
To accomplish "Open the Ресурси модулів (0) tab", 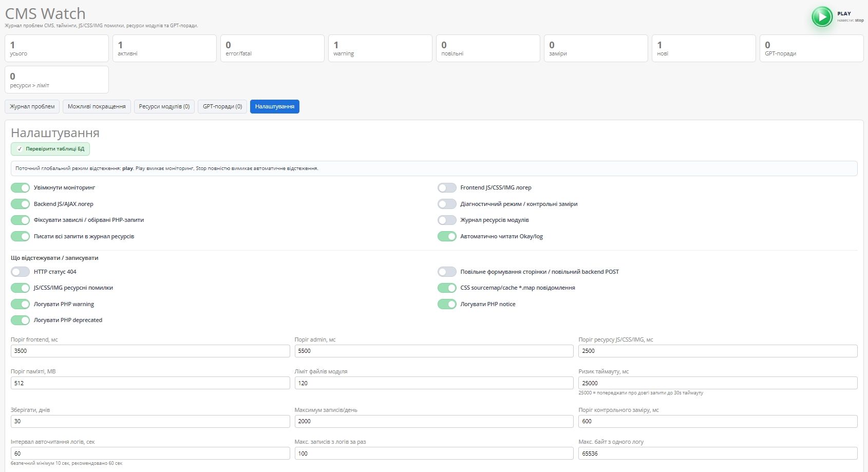I will tap(164, 106).
